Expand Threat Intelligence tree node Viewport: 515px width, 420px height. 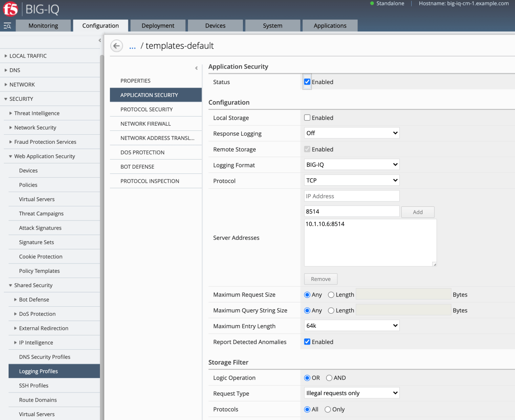[11, 113]
